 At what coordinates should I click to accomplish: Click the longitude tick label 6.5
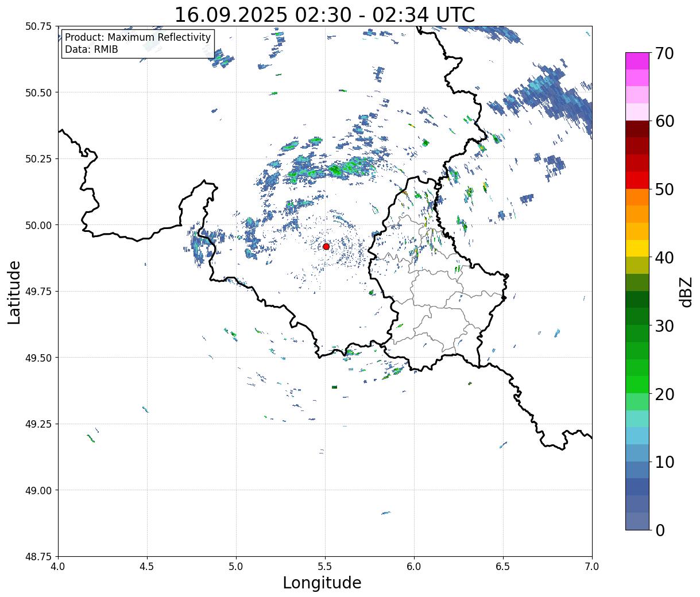[x=503, y=567]
